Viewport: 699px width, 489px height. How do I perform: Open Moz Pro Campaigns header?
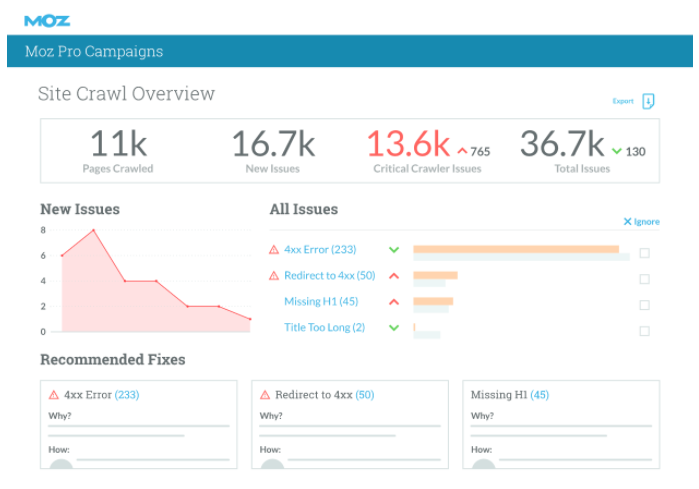(93, 51)
